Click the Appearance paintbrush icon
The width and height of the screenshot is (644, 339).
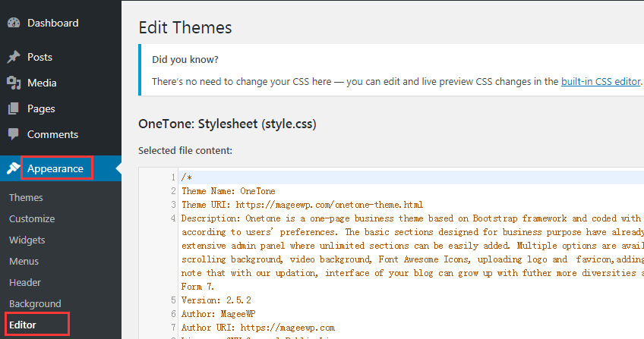click(x=13, y=168)
